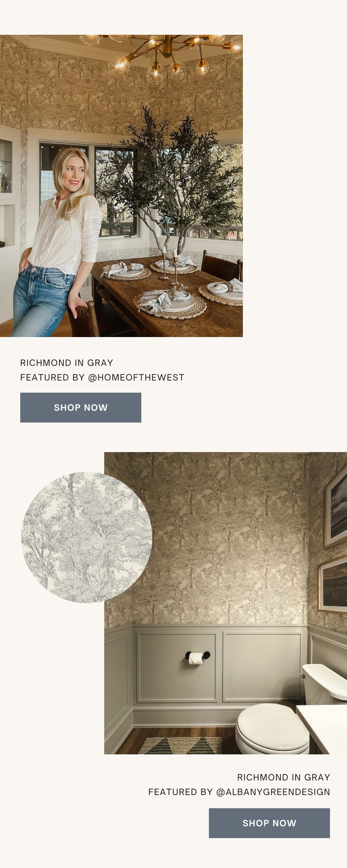Click the brass candlesticks on dining table
The image size is (347, 868).
[x=170, y=266]
